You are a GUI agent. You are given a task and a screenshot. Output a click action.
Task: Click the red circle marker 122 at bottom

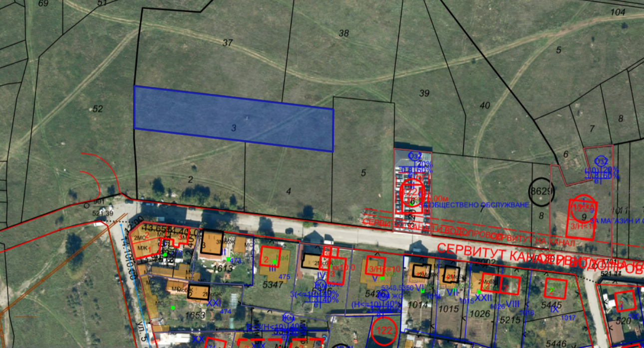tap(384, 331)
